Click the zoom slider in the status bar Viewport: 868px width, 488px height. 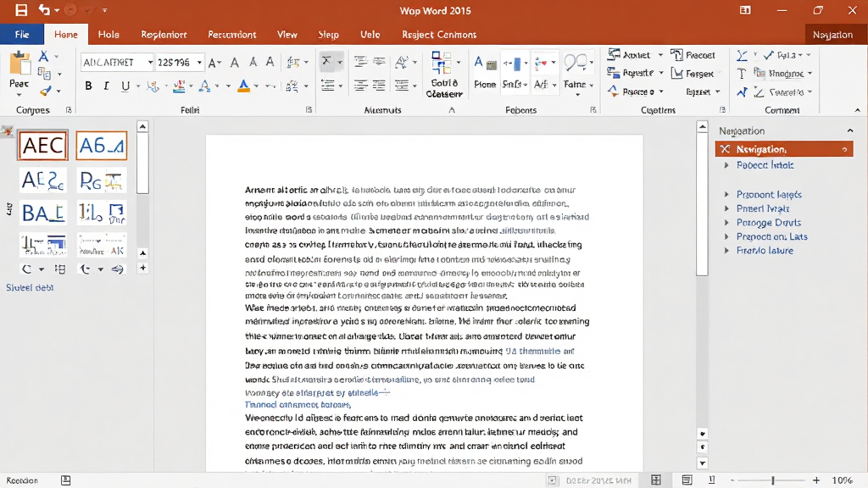(x=773, y=480)
